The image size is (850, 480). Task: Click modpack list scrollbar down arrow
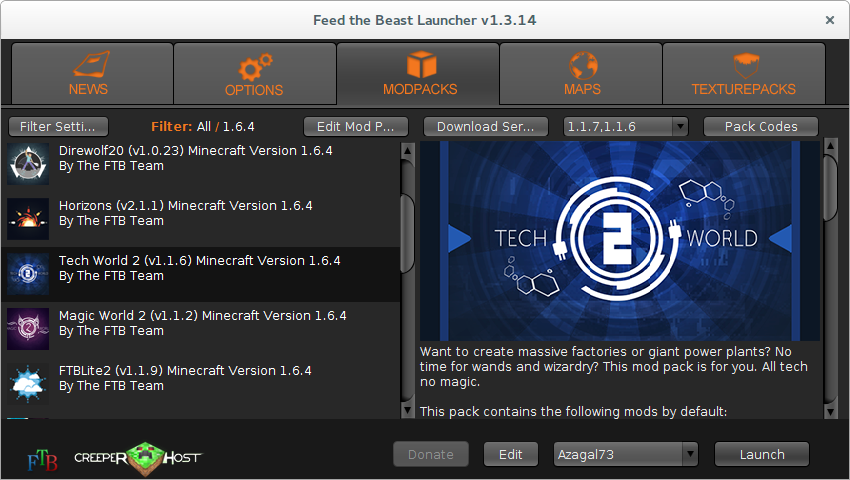coord(408,410)
